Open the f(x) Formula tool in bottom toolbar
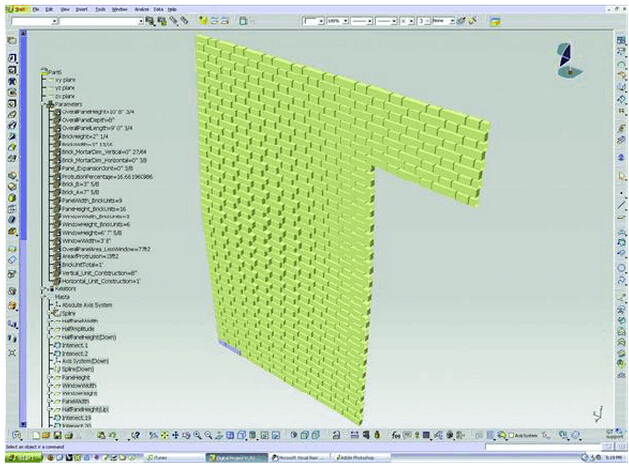The height and width of the screenshot is (467, 629). 397,435
